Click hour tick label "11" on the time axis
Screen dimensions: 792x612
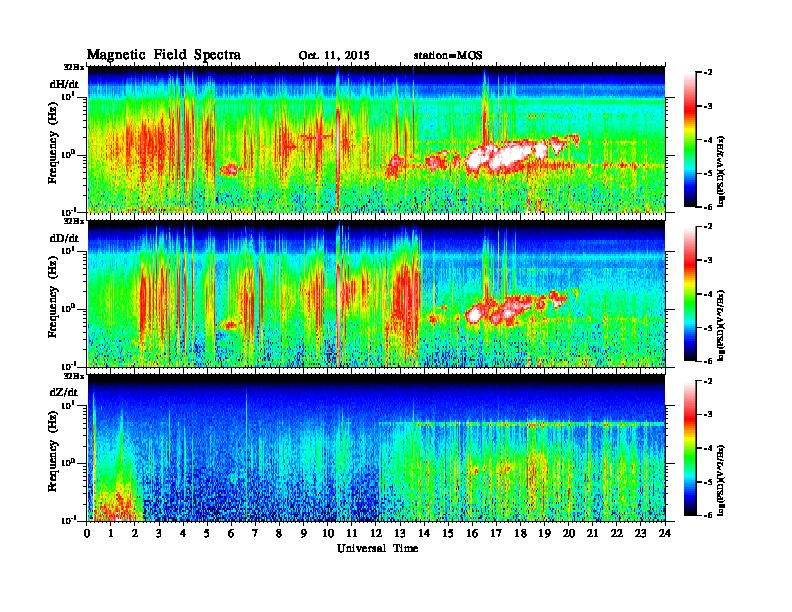pos(352,534)
